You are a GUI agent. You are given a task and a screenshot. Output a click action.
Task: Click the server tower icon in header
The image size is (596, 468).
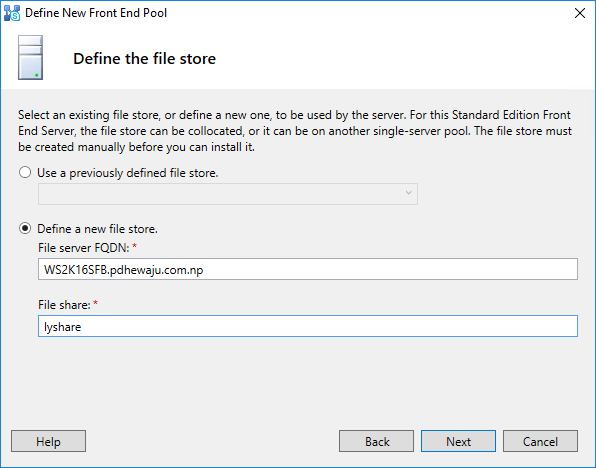click(x=30, y=57)
